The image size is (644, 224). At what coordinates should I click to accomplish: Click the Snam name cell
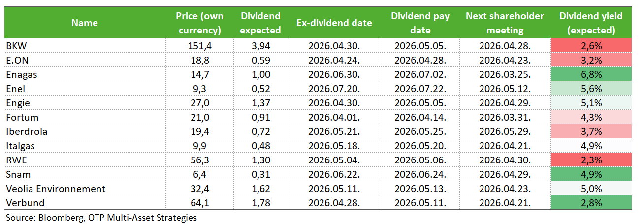click(x=84, y=174)
